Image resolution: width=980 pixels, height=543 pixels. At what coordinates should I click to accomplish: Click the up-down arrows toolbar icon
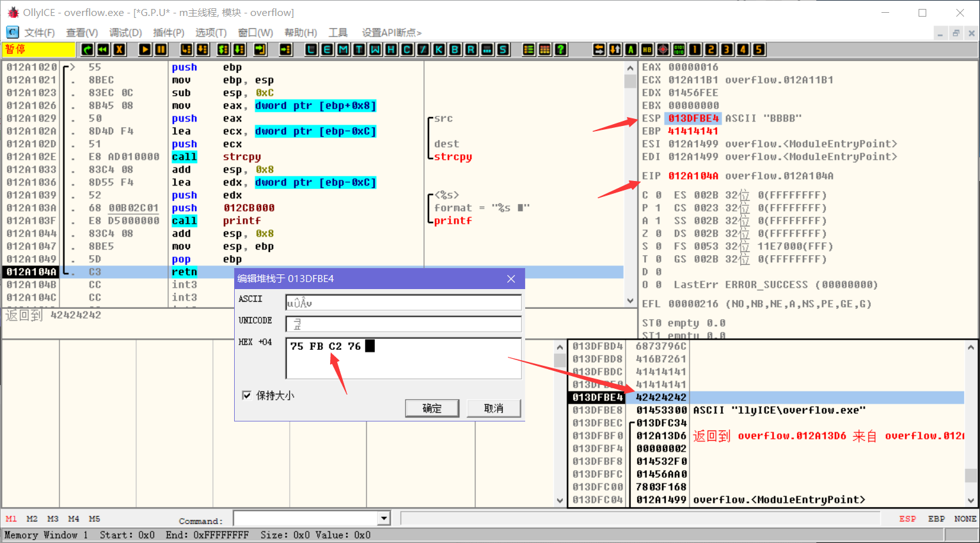[615, 49]
